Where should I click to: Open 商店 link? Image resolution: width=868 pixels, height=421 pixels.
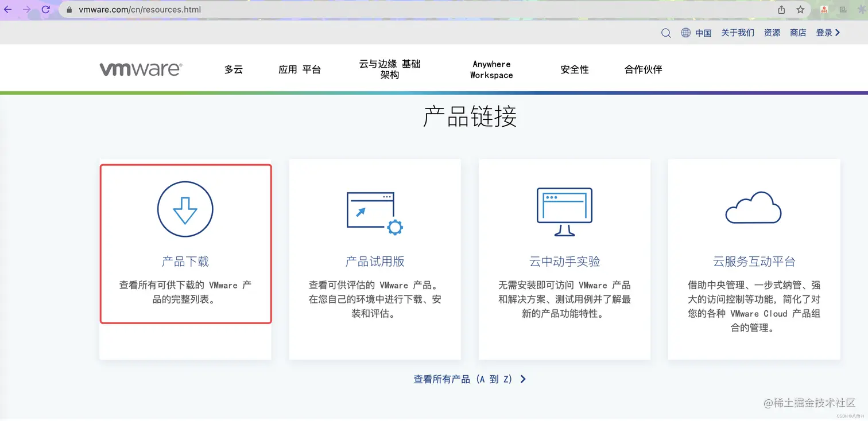[798, 33]
